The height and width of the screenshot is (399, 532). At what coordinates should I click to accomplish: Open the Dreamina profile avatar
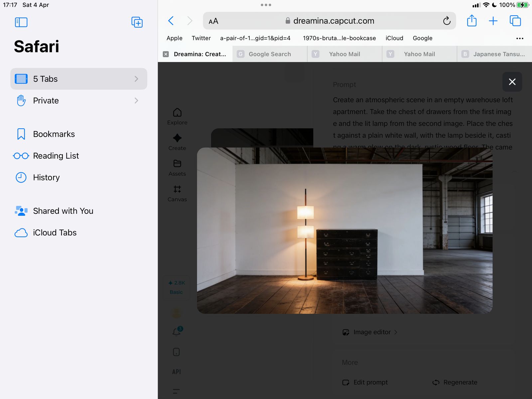click(177, 313)
